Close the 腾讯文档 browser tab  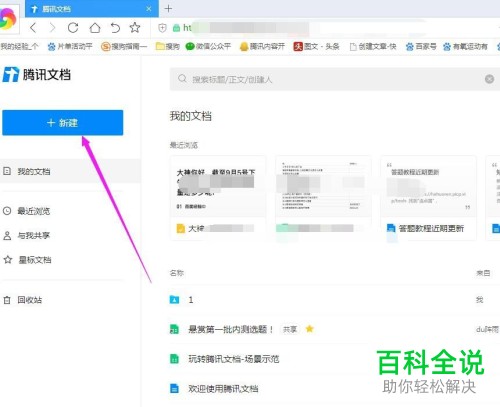pyautogui.click(x=149, y=9)
